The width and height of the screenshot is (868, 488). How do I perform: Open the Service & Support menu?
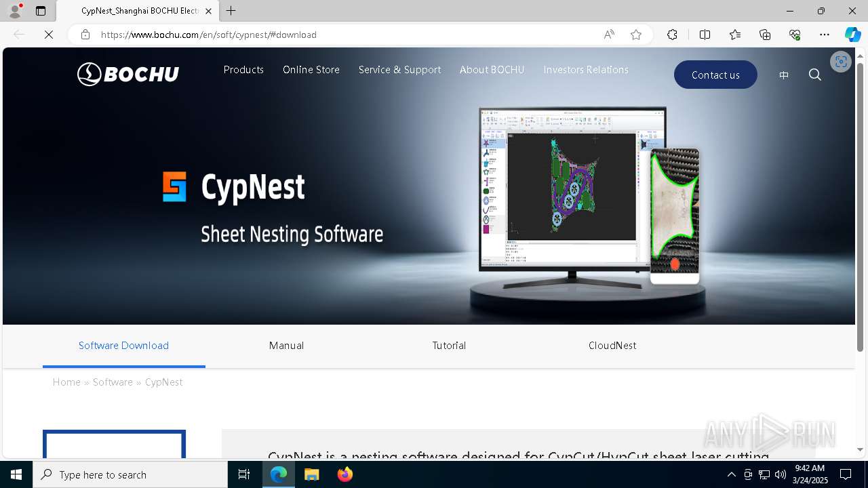(399, 70)
